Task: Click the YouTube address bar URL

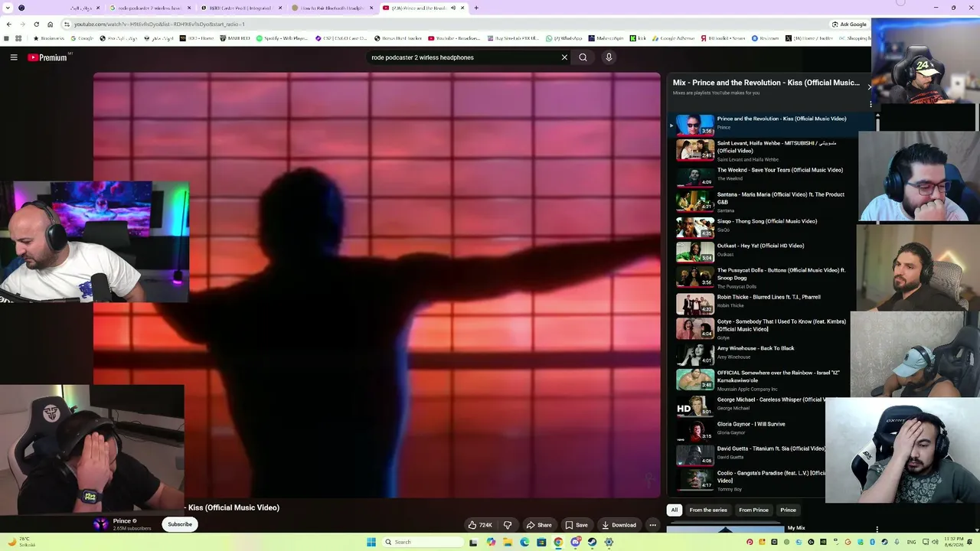Action: pyautogui.click(x=159, y=24)
